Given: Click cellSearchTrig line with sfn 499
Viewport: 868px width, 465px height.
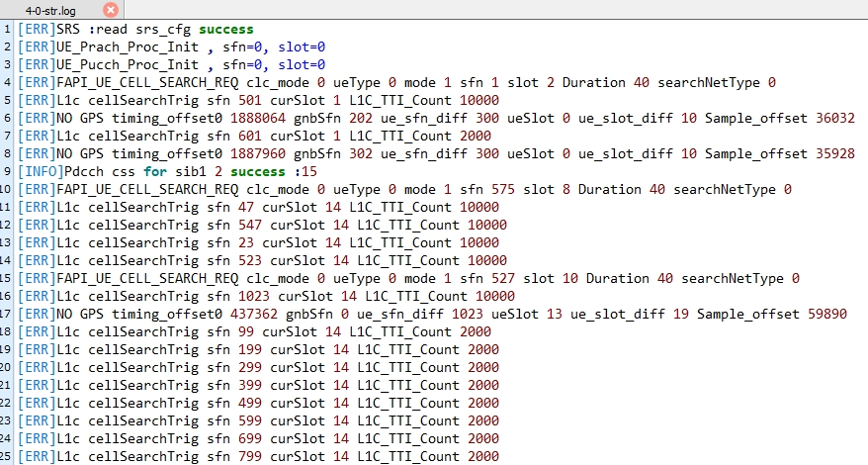Looking at the screenshot, I should [x=258, y=403].
